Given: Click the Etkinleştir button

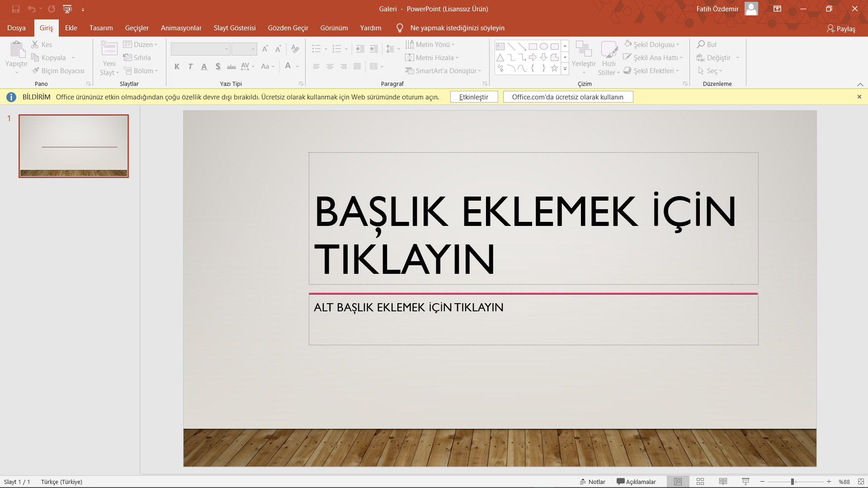Looking at the screenshot, I should [474, 97].
